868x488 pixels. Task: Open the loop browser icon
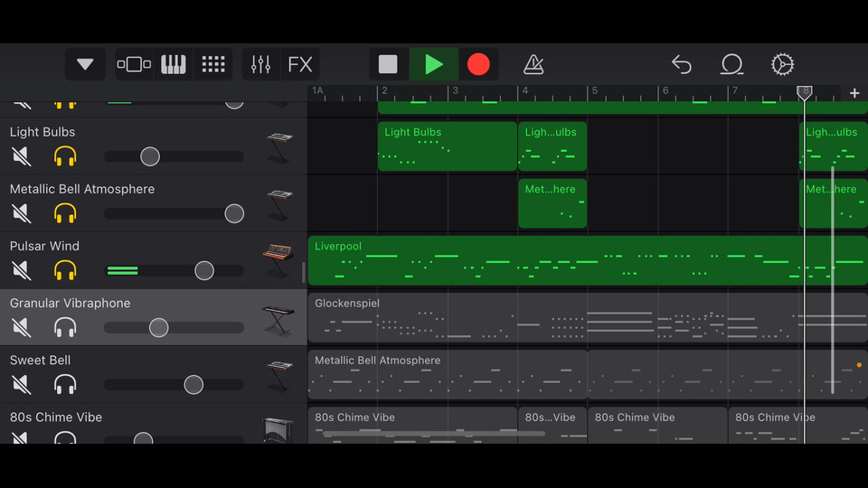coord(731,64)
